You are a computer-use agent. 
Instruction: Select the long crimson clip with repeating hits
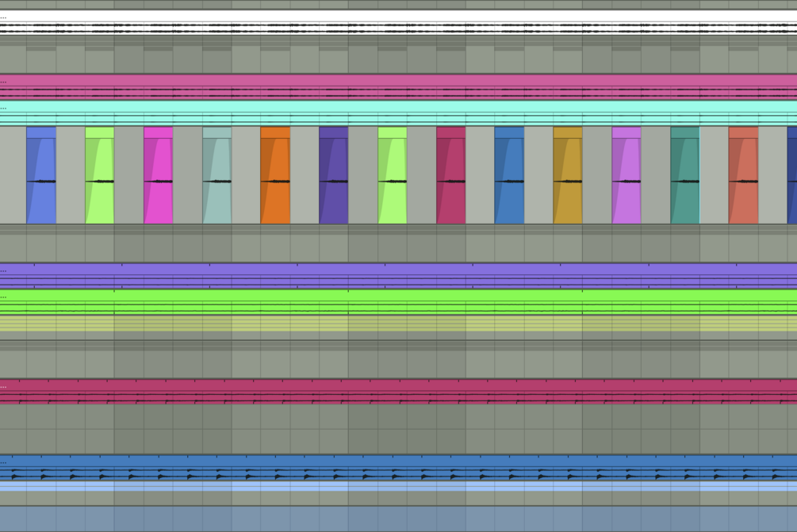point(398,392)
